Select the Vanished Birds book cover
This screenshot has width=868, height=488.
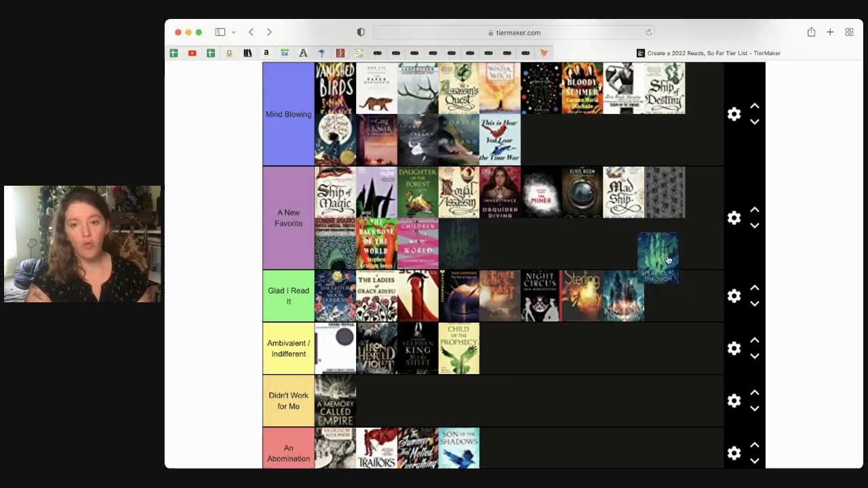pyautogui.click(x=335, y=88)
